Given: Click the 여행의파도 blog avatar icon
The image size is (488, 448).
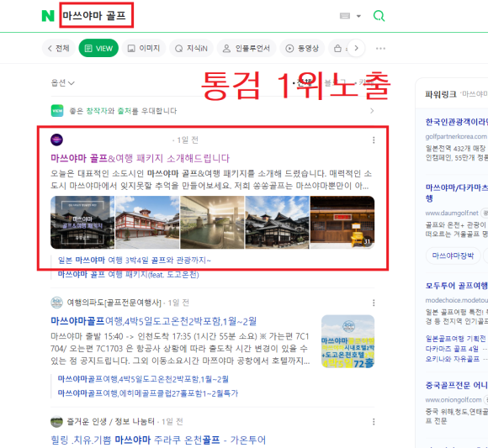Looking at the screenshot, I should [56, 303].
